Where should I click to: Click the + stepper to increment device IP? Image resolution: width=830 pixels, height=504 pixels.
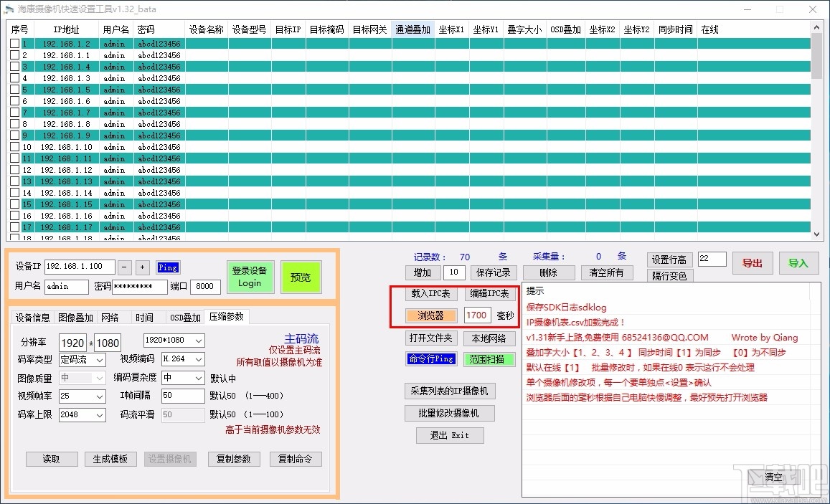[141, 267]
